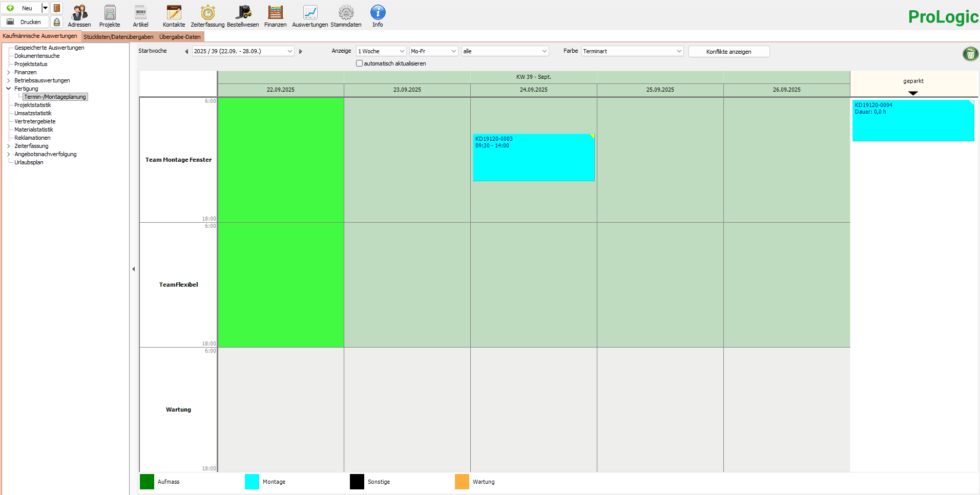Expand the Betriebsauswertungen tree node

[8, 80]
